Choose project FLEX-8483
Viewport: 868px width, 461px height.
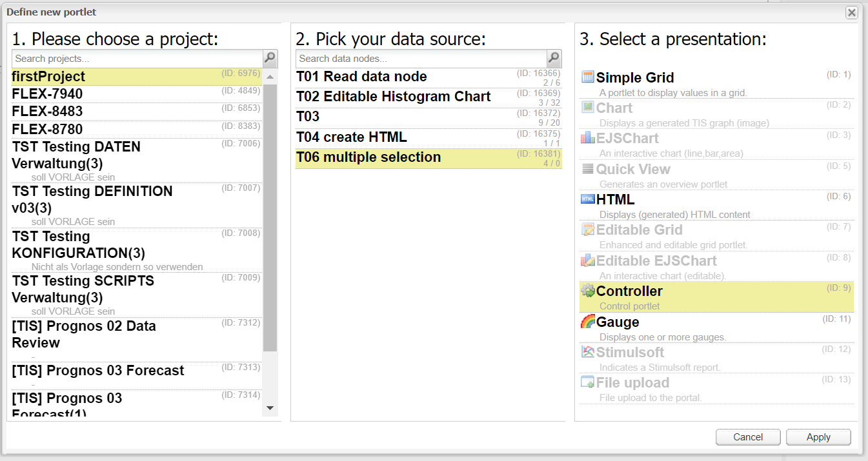tap(137, 112)
